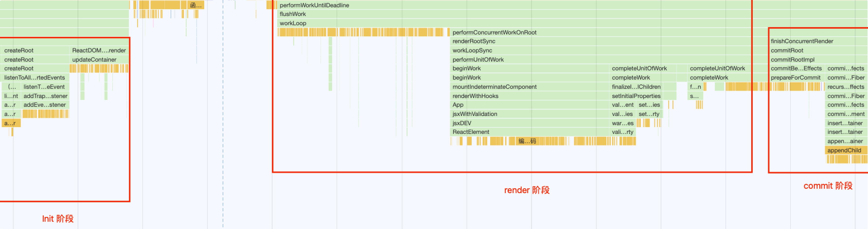Select the performWorkUntilDeadline flame bar
868x229 pixels.
(314, 5)
